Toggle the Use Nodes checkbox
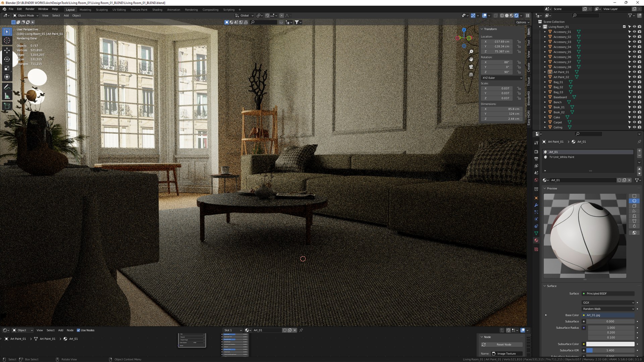Image resolution: width=644 pixels, height=362 pixels. 78,330
